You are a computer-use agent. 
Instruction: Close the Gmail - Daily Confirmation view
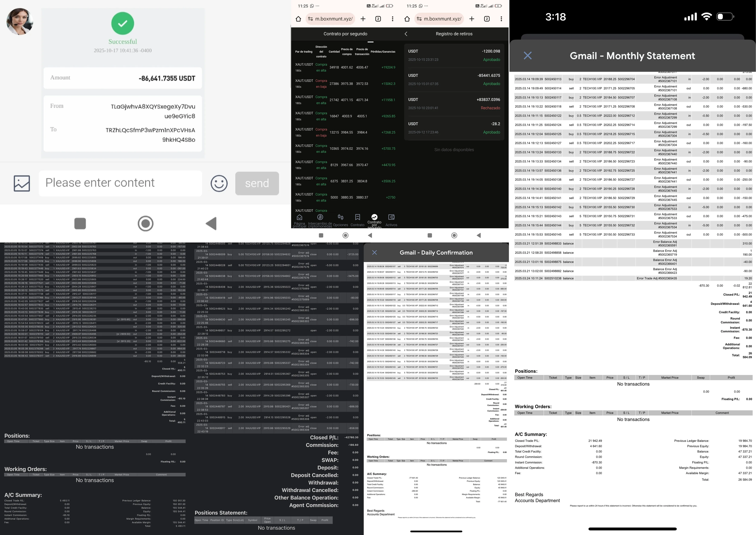pos(374,252)
